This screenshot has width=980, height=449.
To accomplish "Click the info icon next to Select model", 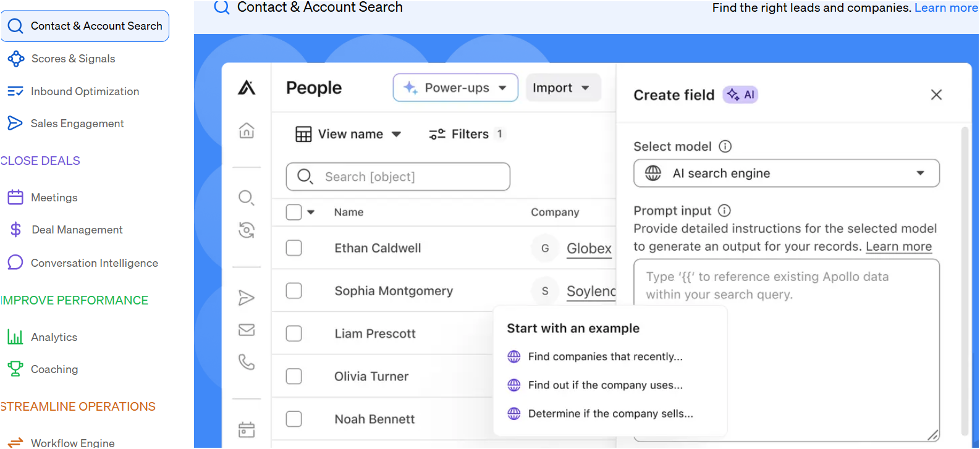I will point(725,146).
